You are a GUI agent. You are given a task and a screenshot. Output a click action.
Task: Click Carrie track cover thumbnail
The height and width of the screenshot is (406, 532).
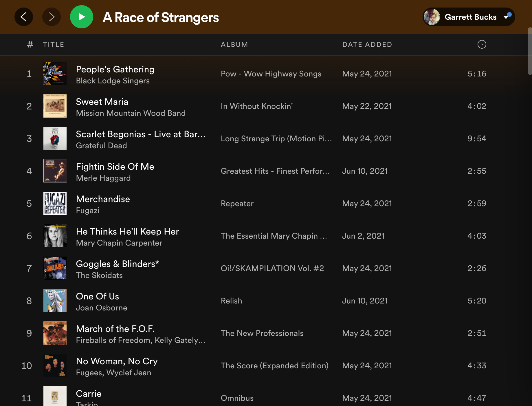click(x=55, y=396)
